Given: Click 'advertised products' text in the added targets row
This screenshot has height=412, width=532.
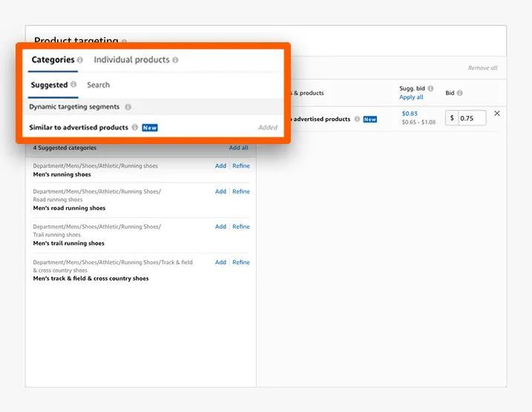Looking at the screenshot, I should 321,119.
